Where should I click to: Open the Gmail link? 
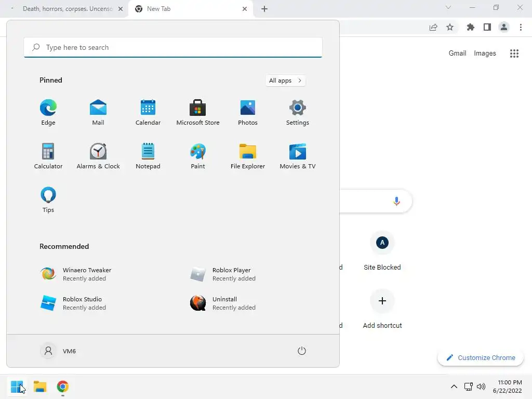tap(457, 54)
